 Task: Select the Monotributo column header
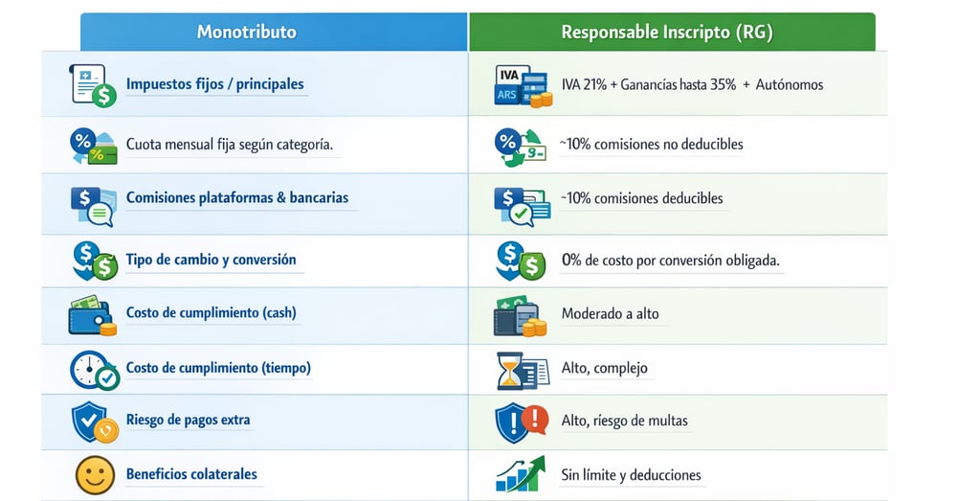[x=246, y=32]
